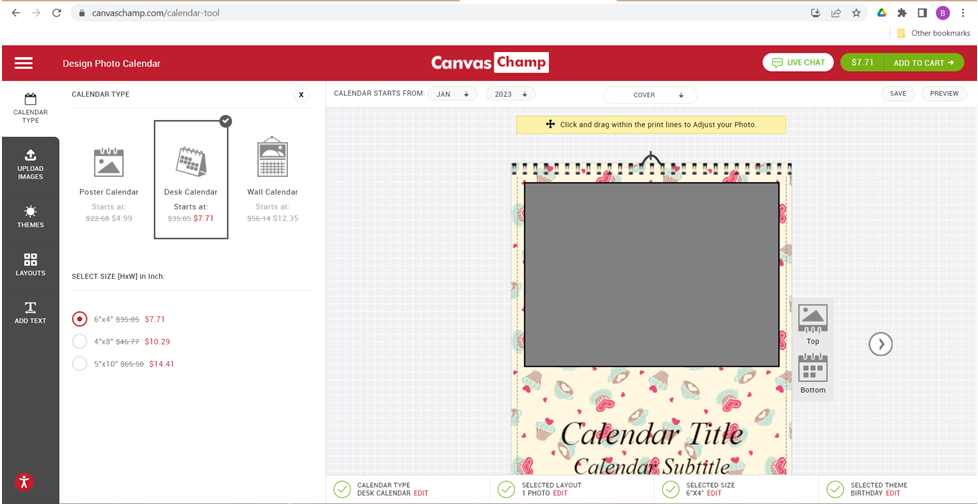Edit the calendar type in footer

[x=421, y=493]
